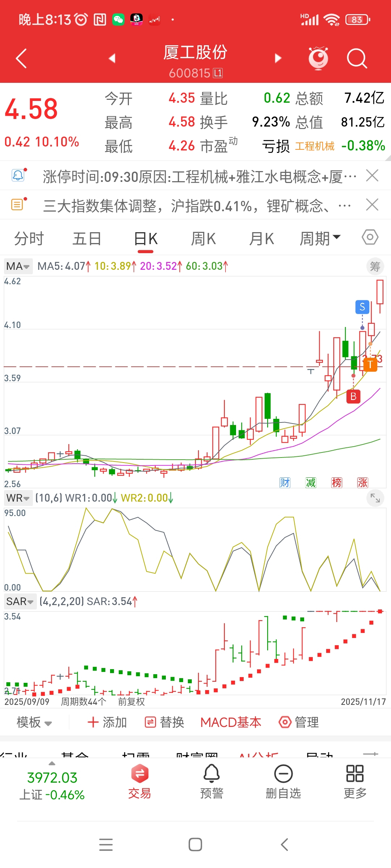Image resolution: width=391 pixels, height=868 pixels.
Task: Go to previous stock with left triangle
Action: click(x=112, y=58)
